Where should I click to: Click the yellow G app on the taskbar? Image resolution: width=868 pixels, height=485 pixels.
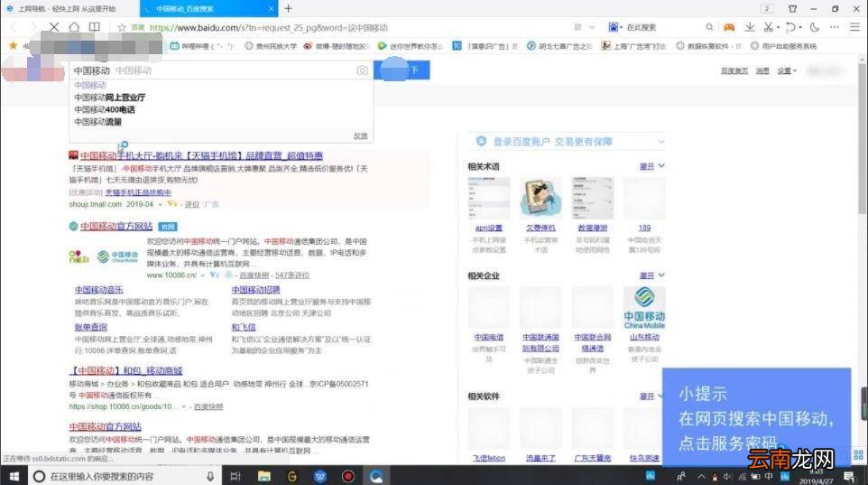[291, 476]
